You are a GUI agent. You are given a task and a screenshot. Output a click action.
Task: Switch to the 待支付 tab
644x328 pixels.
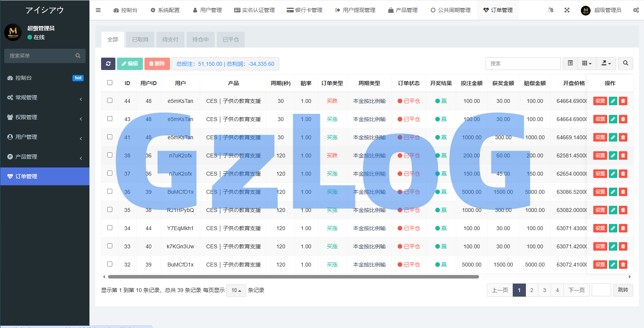tap(170, 39)
